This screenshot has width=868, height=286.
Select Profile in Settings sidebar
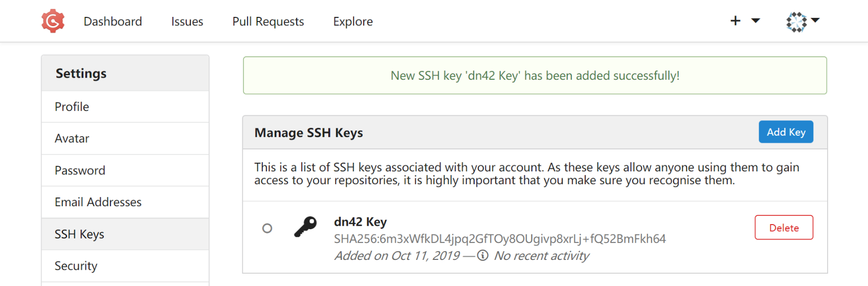(x=125, y=107)
